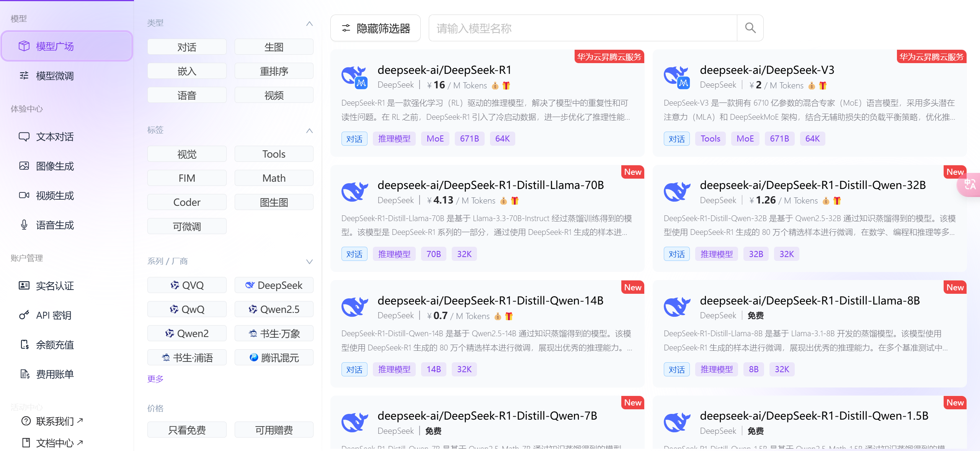This screenshot has height=451, width=980.
Task: Click the DeepSeek-V3 model whale logo
Action: (677, 77)
